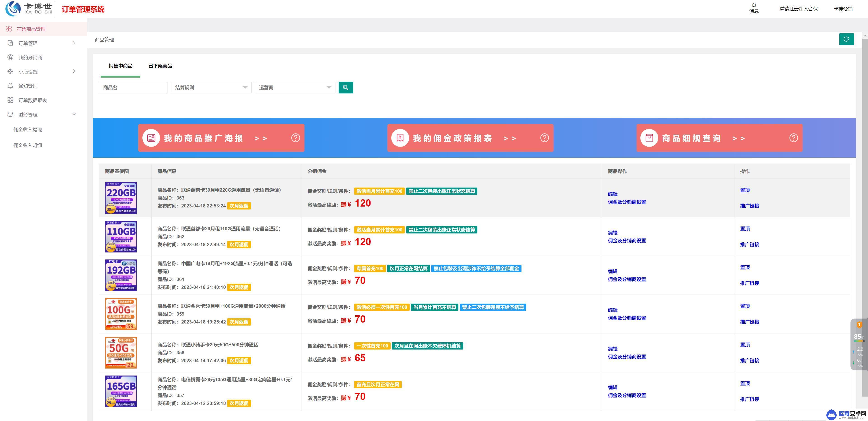Click the 财务管理 database icon
The height and width of the screenshot is (421, 868).
tap(10, 114)
